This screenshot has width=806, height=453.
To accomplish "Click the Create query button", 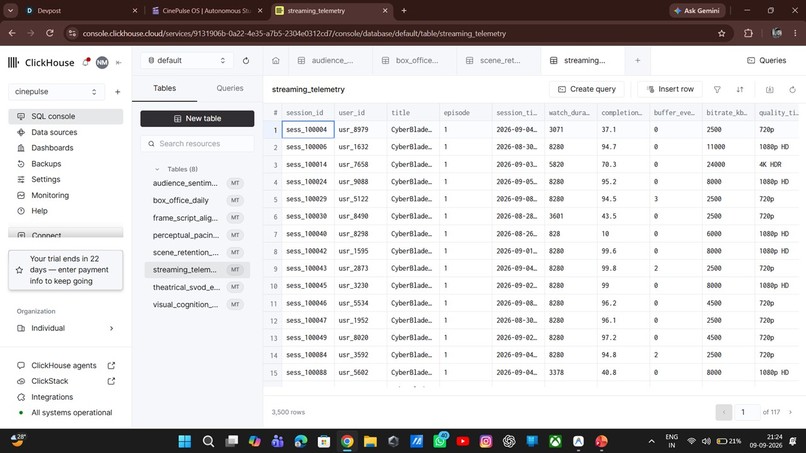I will pos(587,89).
